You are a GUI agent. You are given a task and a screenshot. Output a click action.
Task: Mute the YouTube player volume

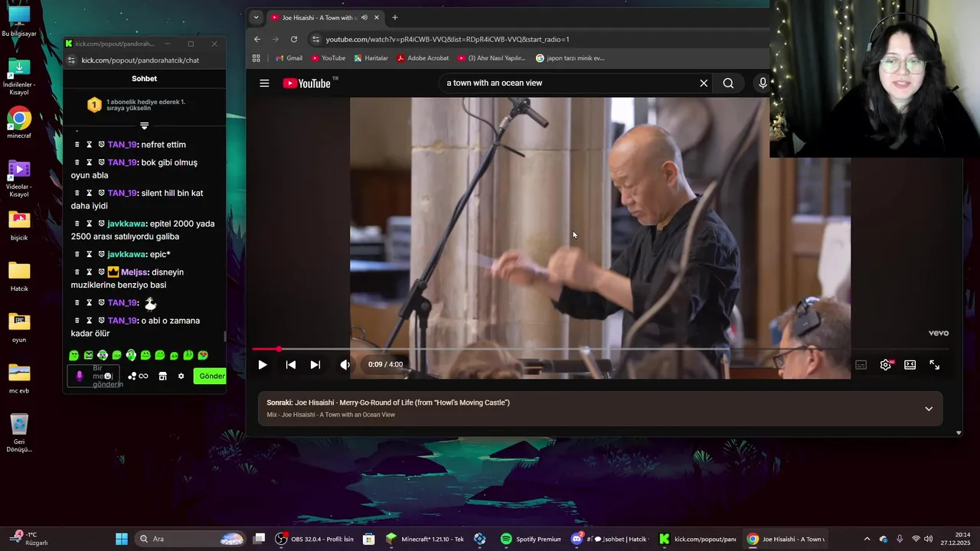point(345,365)
